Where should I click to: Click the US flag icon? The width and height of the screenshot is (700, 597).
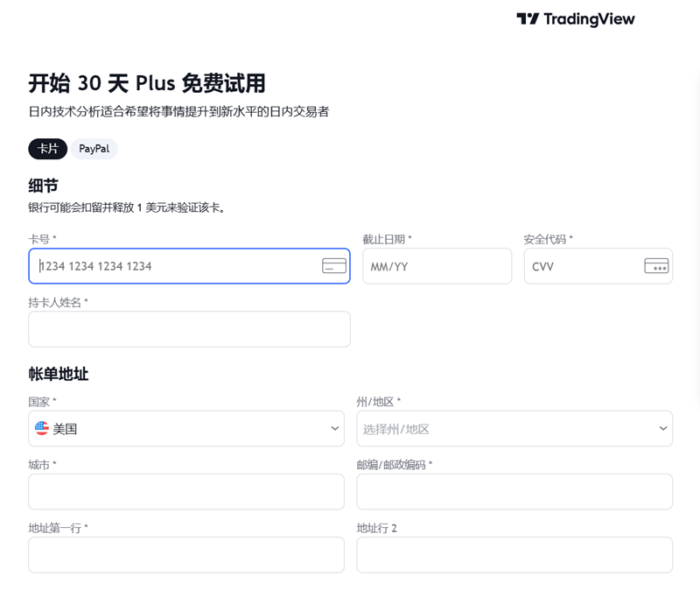pyautogui.click(x=42, y=428)
